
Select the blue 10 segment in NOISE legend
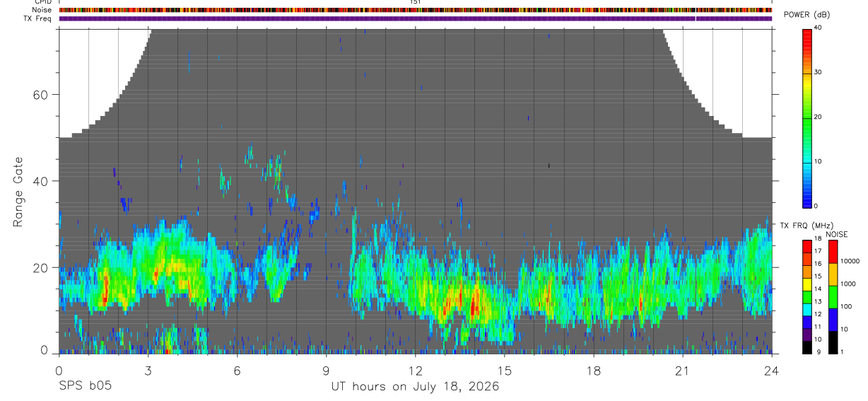833,319
